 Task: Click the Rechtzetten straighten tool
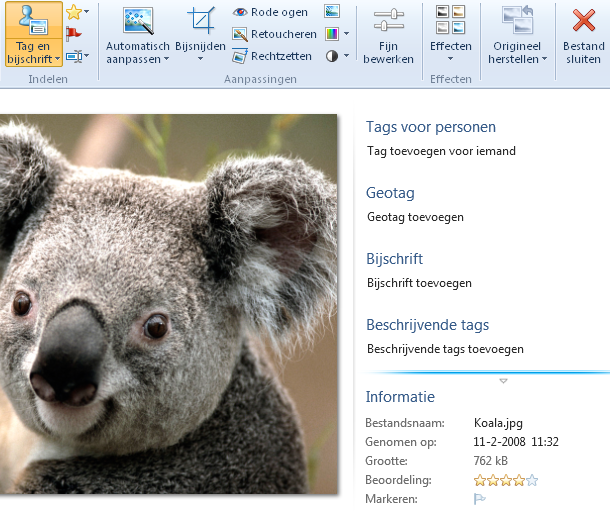pos(272,56)
